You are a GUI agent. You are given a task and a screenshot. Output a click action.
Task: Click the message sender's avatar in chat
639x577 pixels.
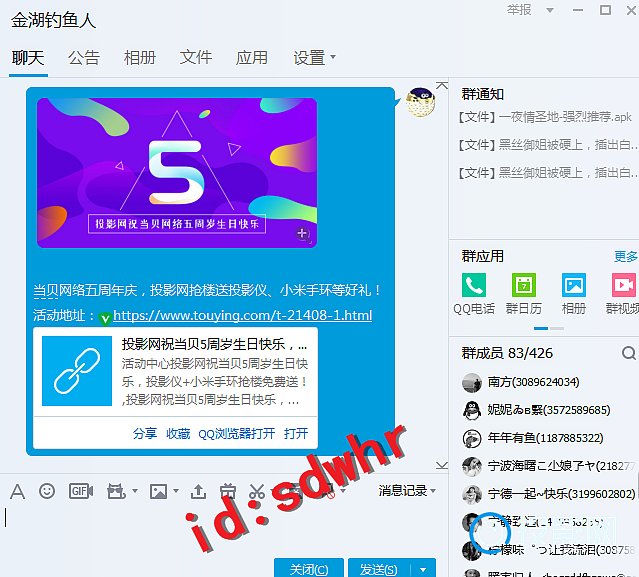[420, 102]
